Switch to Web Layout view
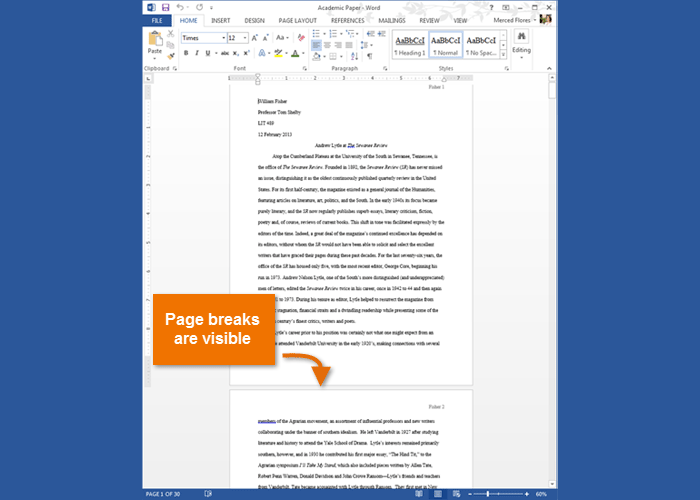The width and height of the screenshot is (700, 500). click(x=456, y=494)
